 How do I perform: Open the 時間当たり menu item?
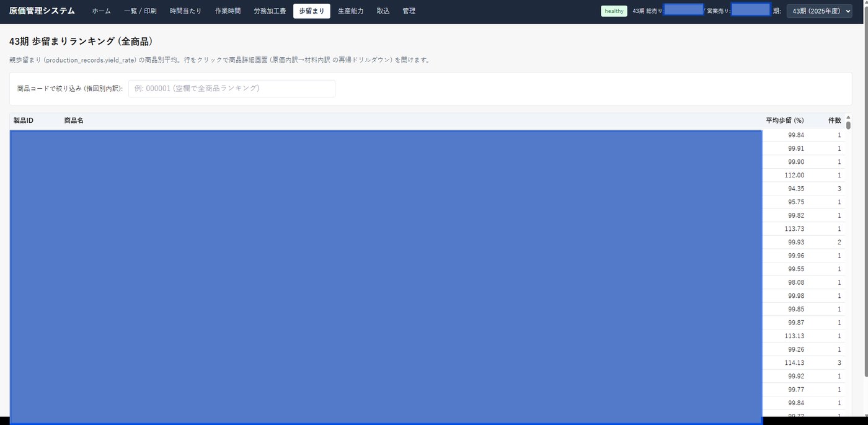coord(185,11)
